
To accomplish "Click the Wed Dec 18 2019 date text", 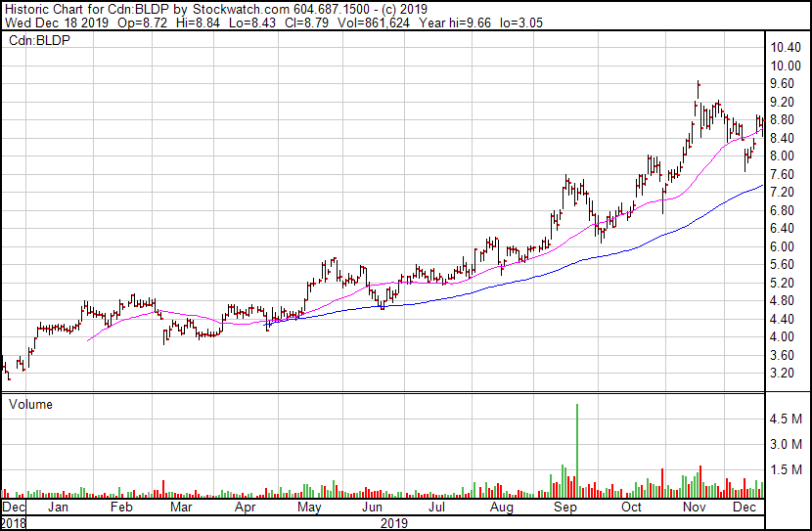I will click(57, 22).
